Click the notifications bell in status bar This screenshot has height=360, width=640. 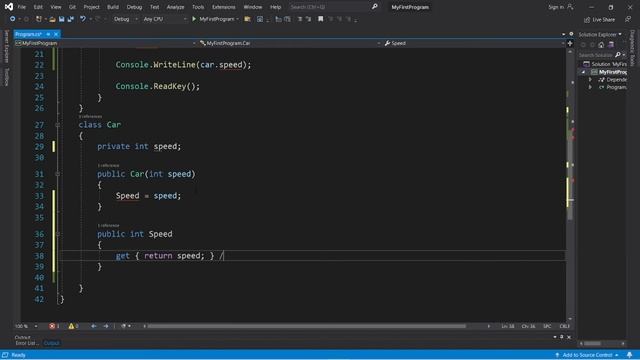pos(629,355)
